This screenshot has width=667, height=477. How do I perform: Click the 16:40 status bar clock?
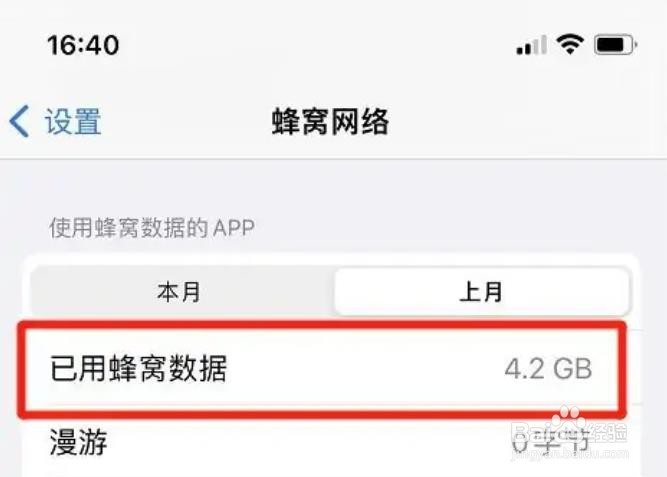pos(83,45)
